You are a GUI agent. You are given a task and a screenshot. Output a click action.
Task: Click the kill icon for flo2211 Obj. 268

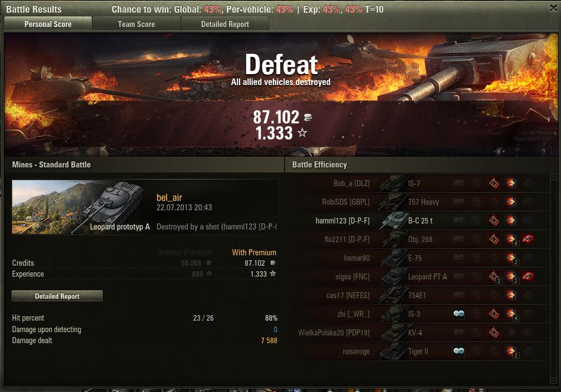pyautogui.click(x=527, y=239)
